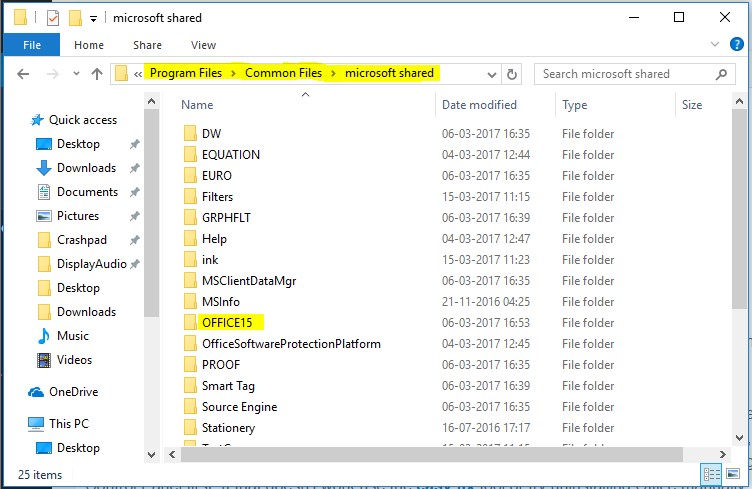
Task: Sort by the Name column header
Action: coord(197,105)
